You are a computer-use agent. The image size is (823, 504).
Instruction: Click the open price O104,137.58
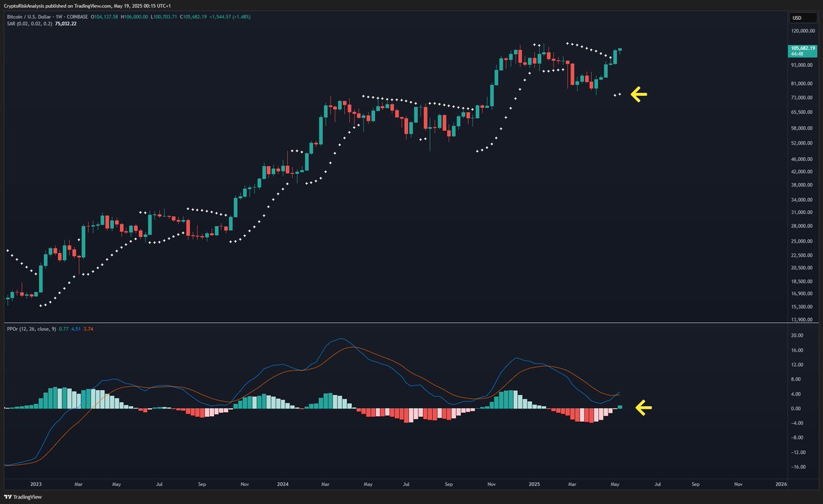(104, 16)
